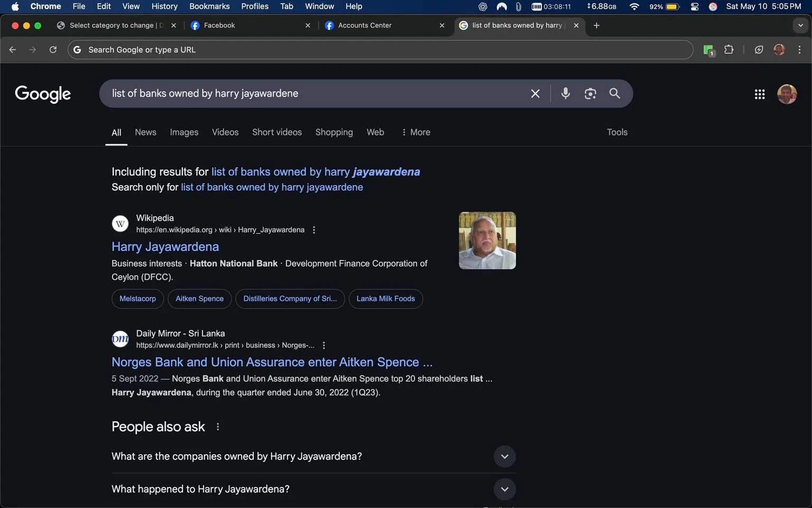Submit search with magnifying glass icon
The width and height of the screenshot is (812, 508).
614,94
